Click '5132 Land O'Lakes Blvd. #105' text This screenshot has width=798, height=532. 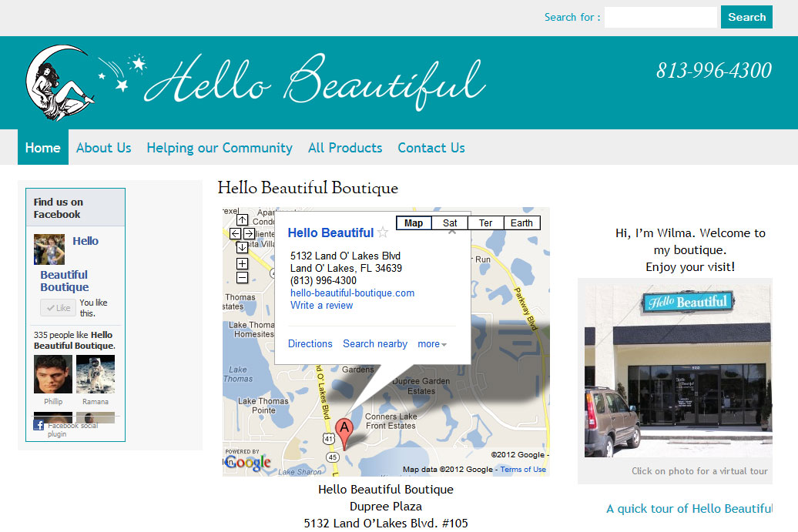click(x=386, y=524)
